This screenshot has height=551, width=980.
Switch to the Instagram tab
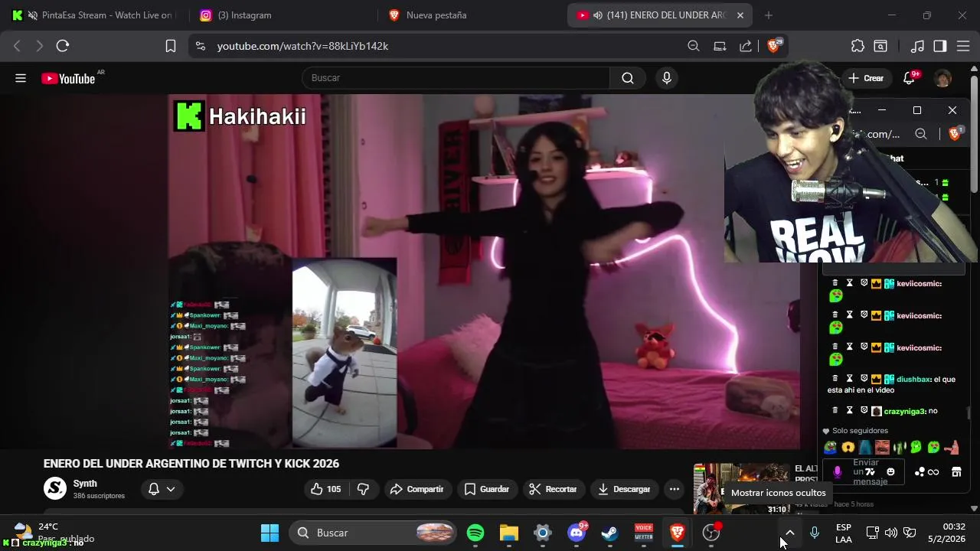pyautogui.click(x=283, y=15)
